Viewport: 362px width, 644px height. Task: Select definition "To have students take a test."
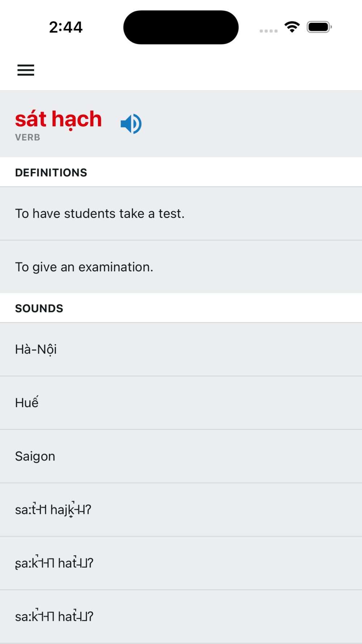coord(100,214)
